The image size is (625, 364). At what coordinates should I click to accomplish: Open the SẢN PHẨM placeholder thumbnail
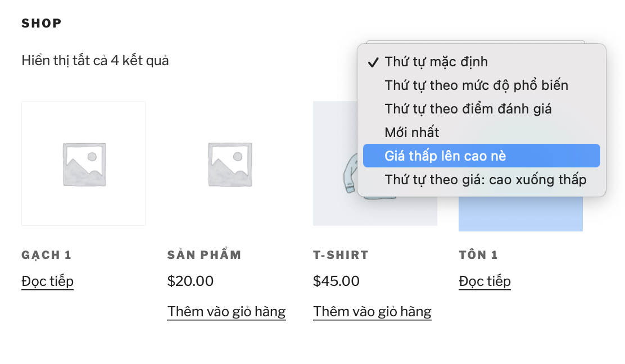click(229, 163)
